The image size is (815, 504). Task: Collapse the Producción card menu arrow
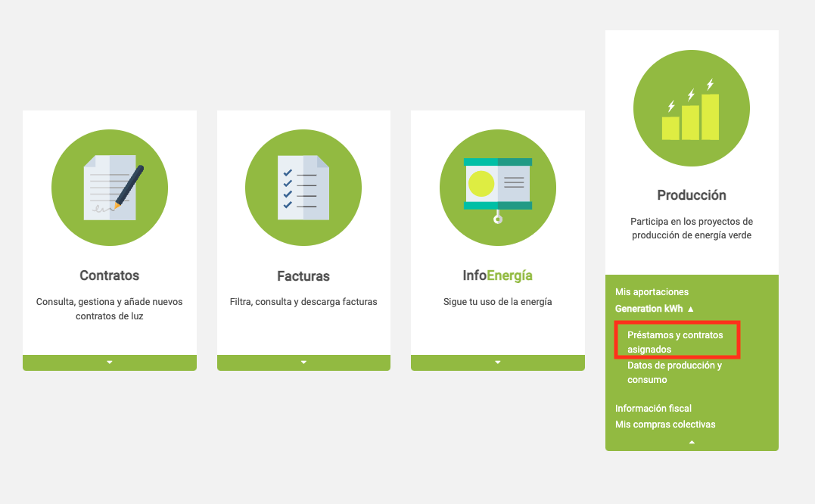(x=692, y=442)
